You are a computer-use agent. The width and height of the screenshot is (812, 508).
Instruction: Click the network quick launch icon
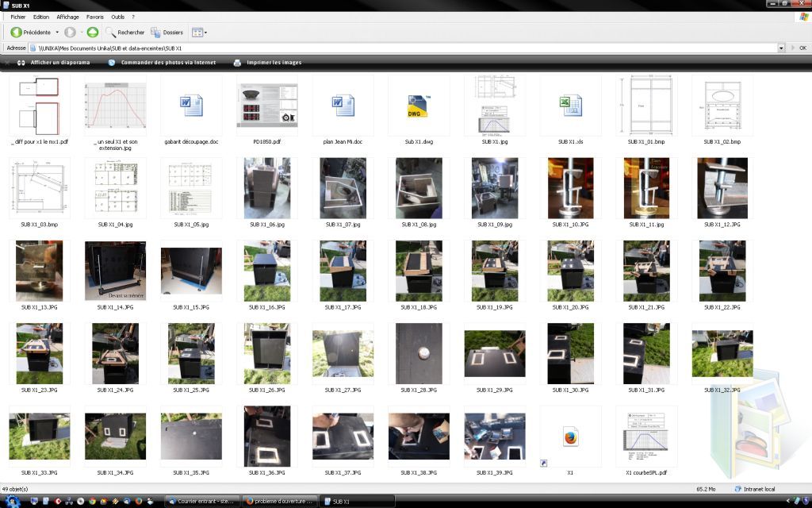[x=69, y=502]
